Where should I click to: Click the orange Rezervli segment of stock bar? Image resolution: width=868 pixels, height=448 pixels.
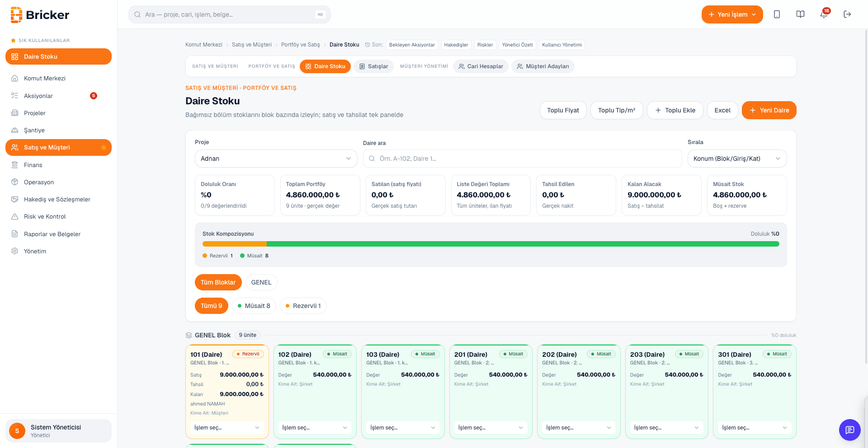pos(235,244)
